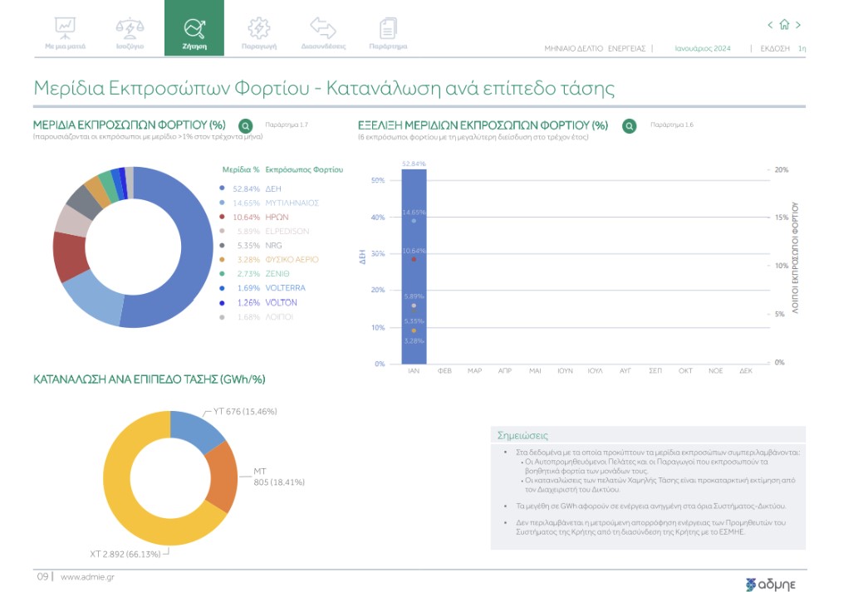This screenshot has height=592, width=868.
Task: Open the Διασυνδέσεις arrows section
Action: (323, 32)
